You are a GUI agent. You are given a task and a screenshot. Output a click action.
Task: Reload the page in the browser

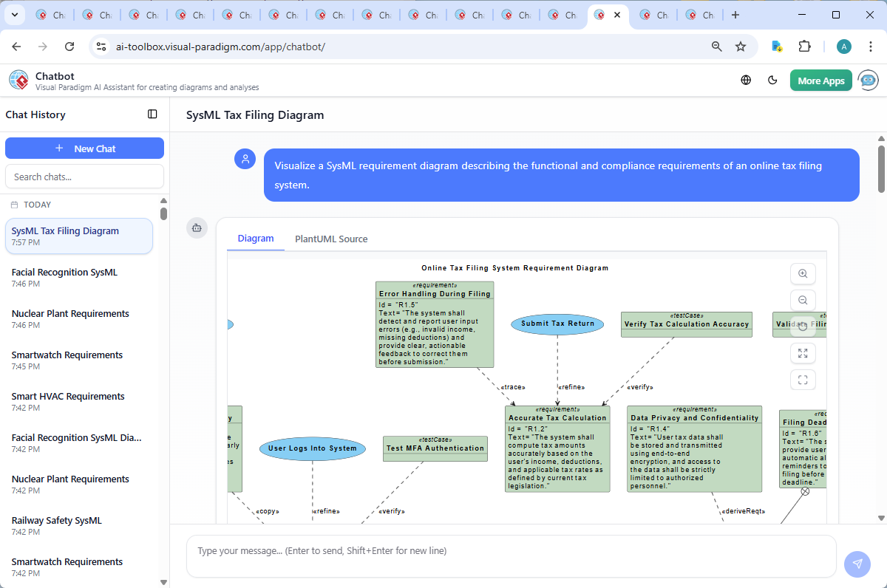(x=69, y=46)
